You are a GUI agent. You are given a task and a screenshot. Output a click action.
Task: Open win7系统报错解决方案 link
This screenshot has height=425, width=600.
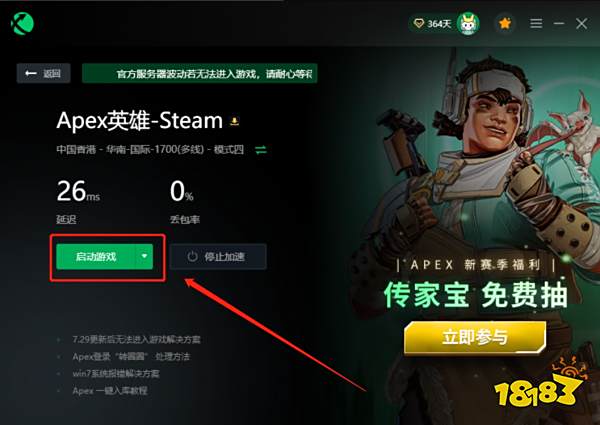pos(116,373)
